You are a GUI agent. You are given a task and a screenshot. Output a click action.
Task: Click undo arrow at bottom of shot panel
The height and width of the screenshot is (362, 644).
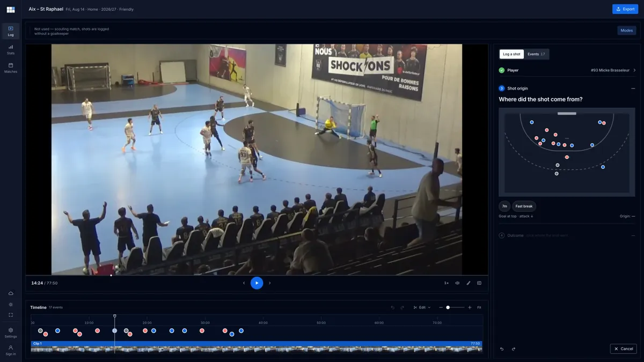[x=502, y=349]
